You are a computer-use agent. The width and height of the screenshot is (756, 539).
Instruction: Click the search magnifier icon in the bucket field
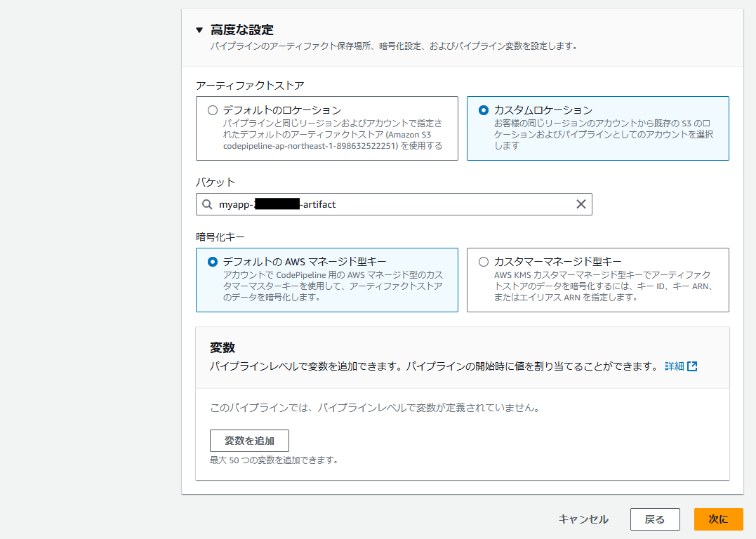(x=206, y=204)
